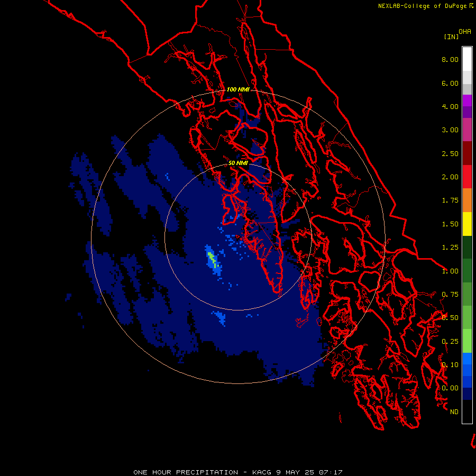Click the OHA product label above legend

tap(465, 32)
